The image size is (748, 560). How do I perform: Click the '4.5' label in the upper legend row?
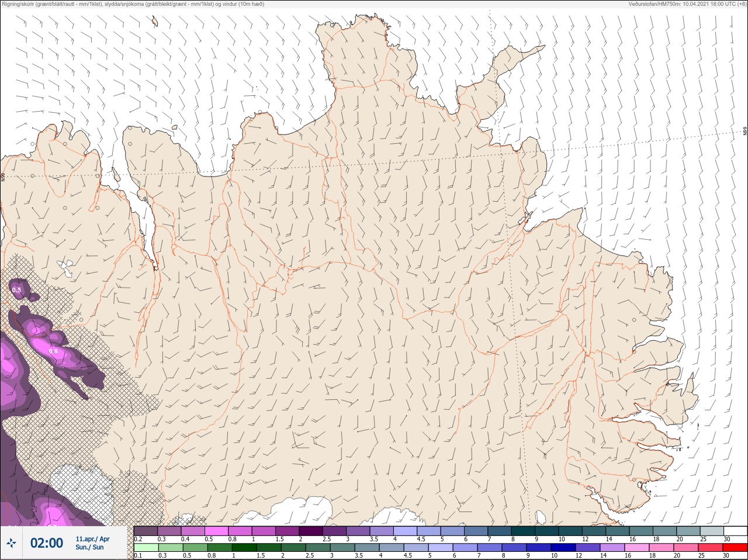(421, 539)
